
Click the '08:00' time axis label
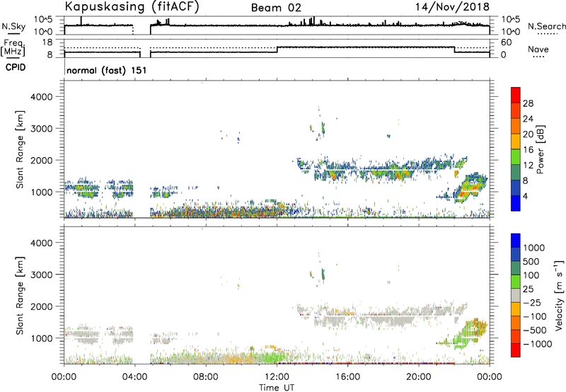pos(206,377)
